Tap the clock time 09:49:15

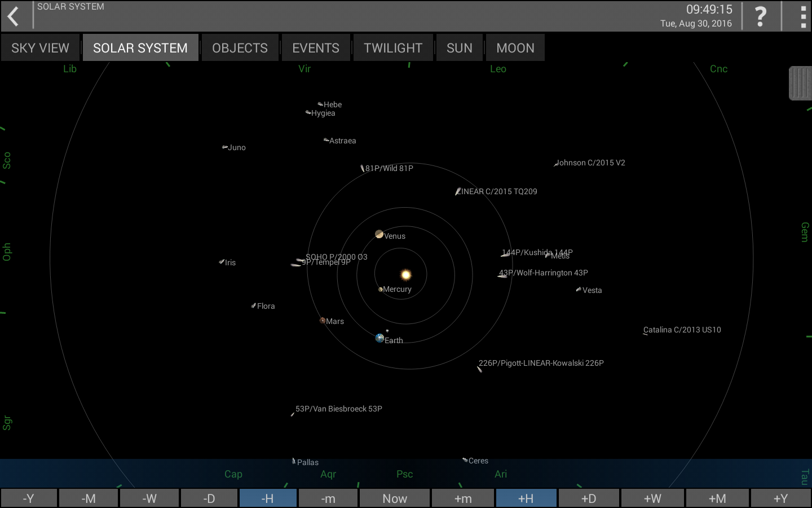(x=709, y=10)
